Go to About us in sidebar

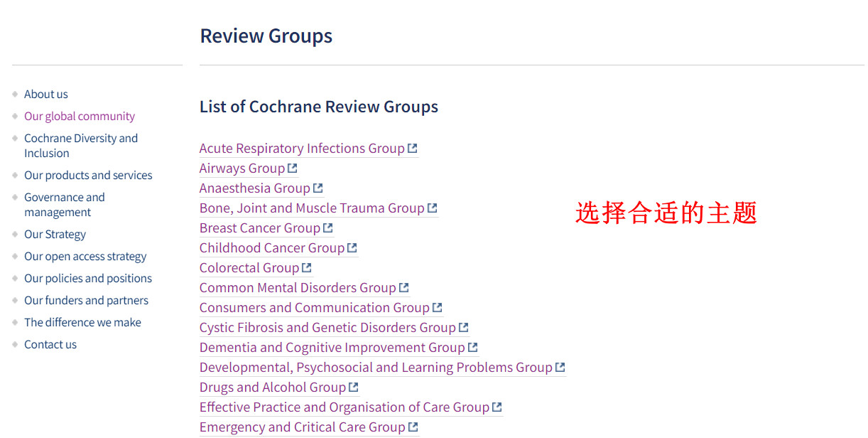(46, 94)
